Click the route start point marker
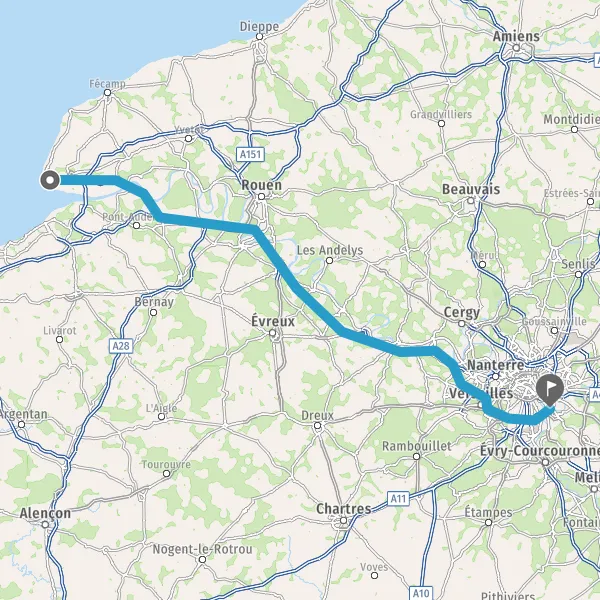The height and width of the screenshot is (600, 600). click(x=50, y=180)
